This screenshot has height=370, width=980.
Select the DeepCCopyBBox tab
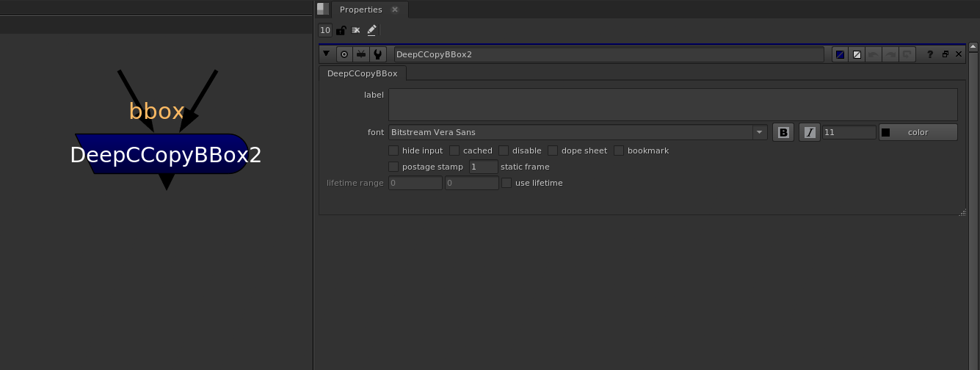click(x=362, y=73)
